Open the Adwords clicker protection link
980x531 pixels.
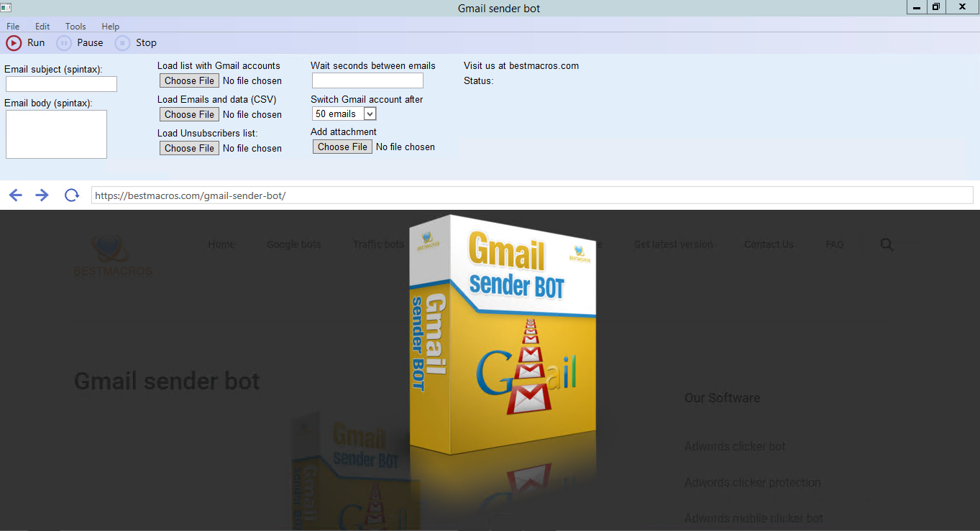tap(752, 482)
